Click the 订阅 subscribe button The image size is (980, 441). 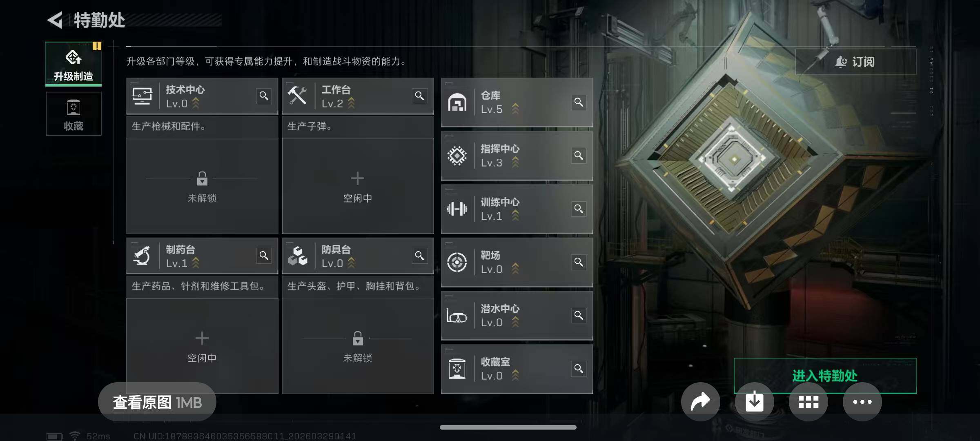[855, 62]
